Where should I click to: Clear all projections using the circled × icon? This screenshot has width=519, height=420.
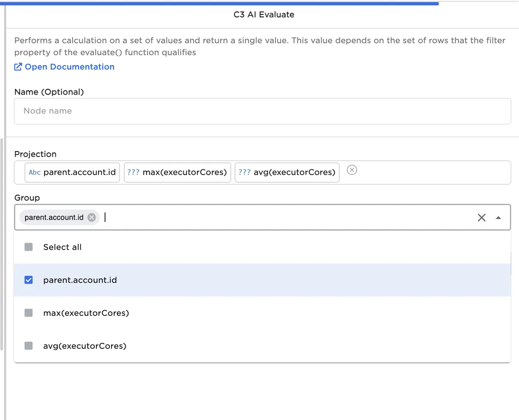click(x=352, y=170)
